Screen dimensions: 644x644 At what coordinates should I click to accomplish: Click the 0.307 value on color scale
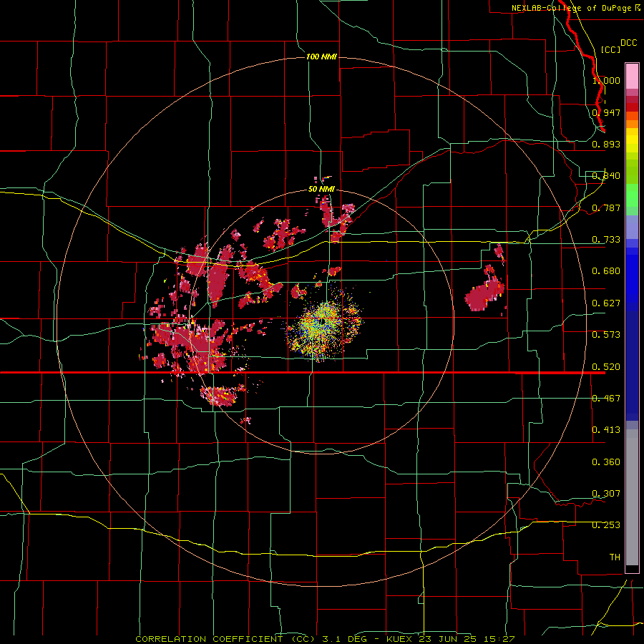pos(606,494)
